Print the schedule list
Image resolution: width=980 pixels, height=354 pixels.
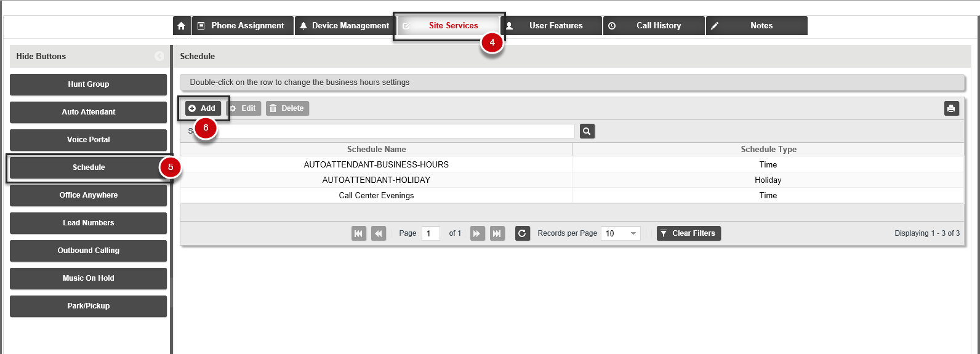click(952, 108)
